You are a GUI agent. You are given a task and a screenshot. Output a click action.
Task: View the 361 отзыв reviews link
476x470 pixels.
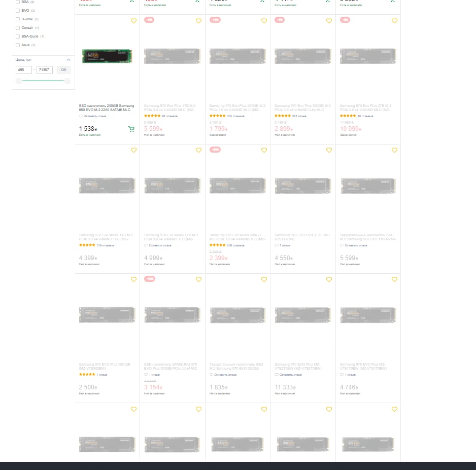click(299, 116)
